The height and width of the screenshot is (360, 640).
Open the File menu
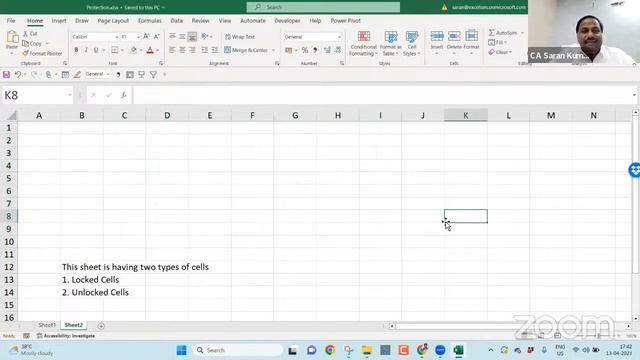pyautogui.click(x=11, y=20)
